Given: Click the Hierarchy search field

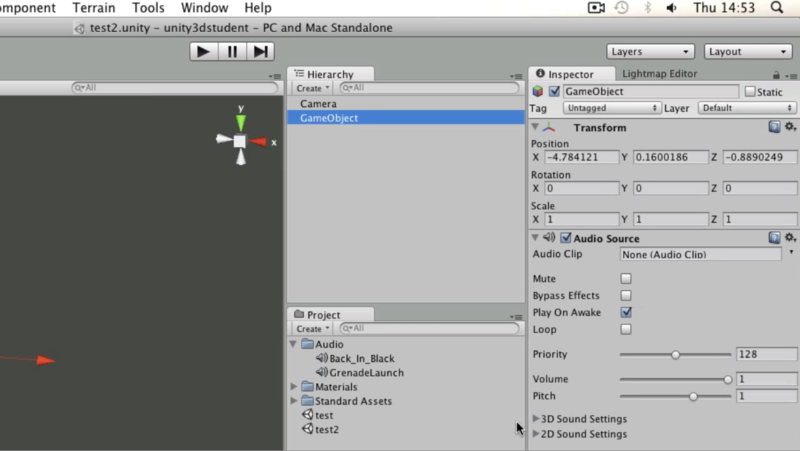Looking at the screenshot, I should [x=429, y=88].
